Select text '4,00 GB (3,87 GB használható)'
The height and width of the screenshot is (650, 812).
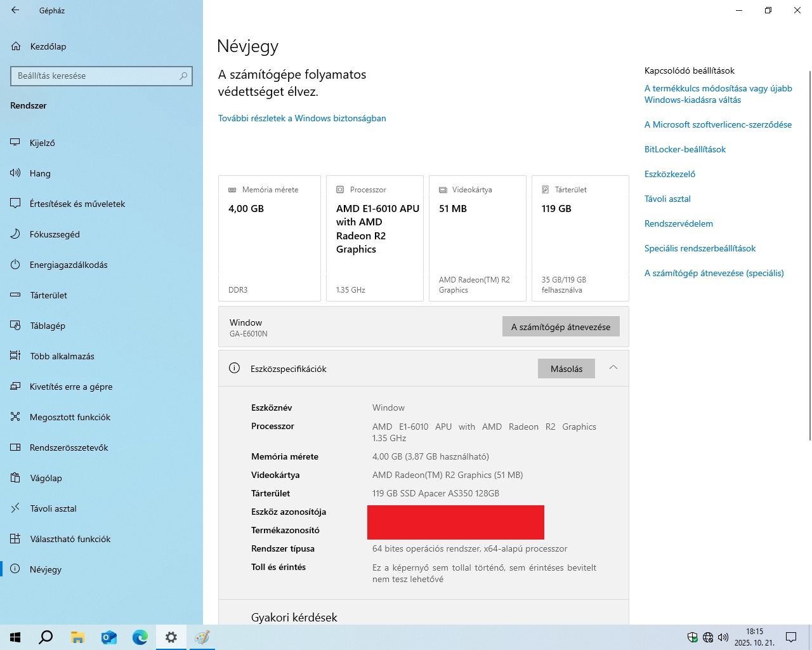pyautogui.click(x=431, y=456)
